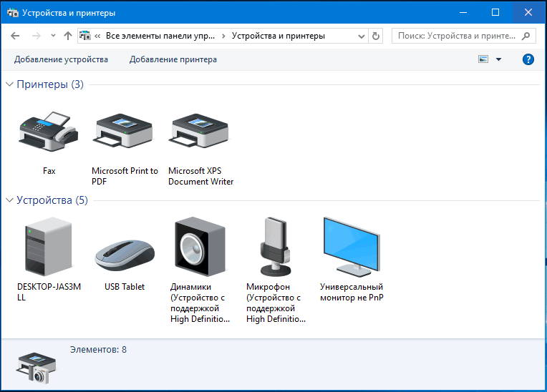Collapse the Устройства (5) group

[10, 200]
